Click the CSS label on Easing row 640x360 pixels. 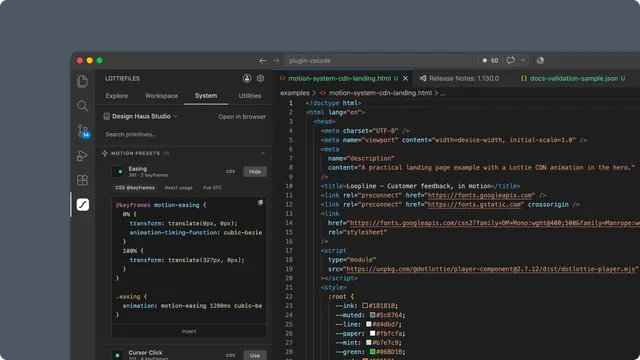pyautogui.click(x=230, y=171)
